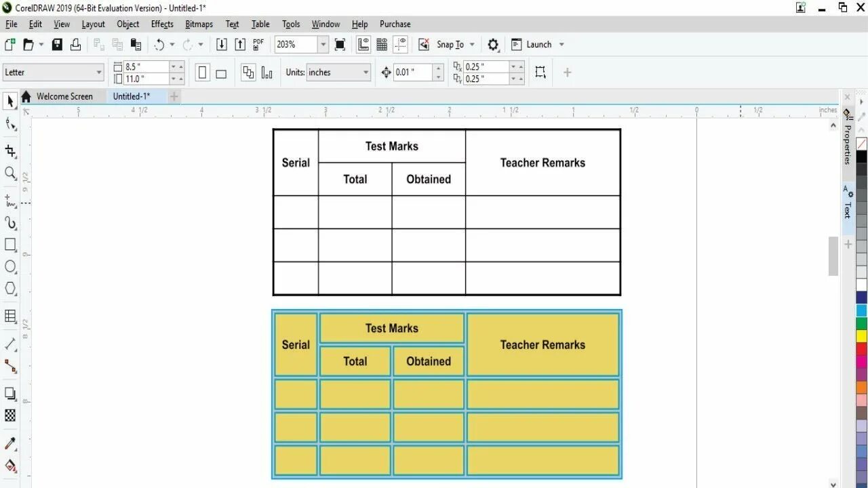Image resolution: width=868 pixels, height=488 pixels.
Task: Select the Table tool
Action: (x=10, y=316)
